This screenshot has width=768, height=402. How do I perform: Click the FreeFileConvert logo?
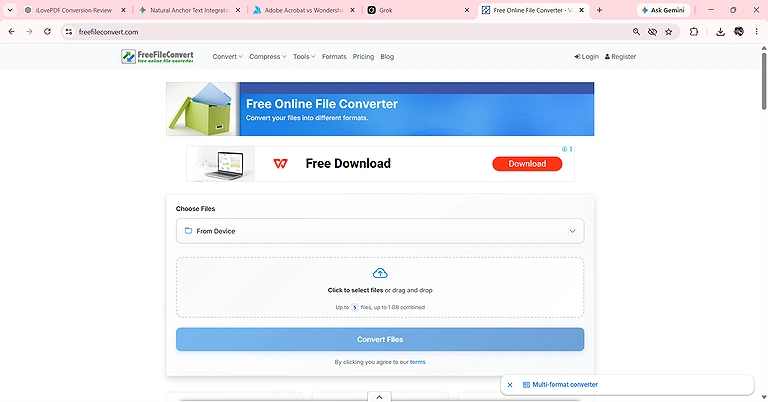coord(157,56)
